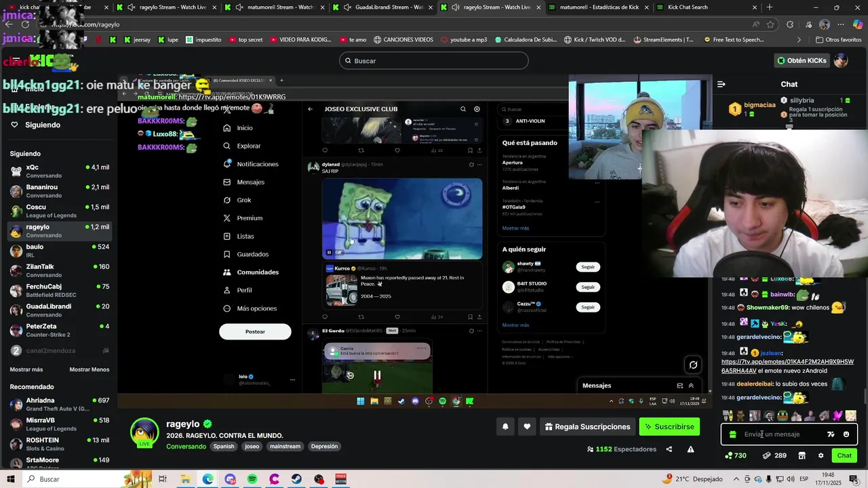This screenshot has width=868, height=488.
Task: Open emoji picker in chat box
Action: tap(846, 434)
